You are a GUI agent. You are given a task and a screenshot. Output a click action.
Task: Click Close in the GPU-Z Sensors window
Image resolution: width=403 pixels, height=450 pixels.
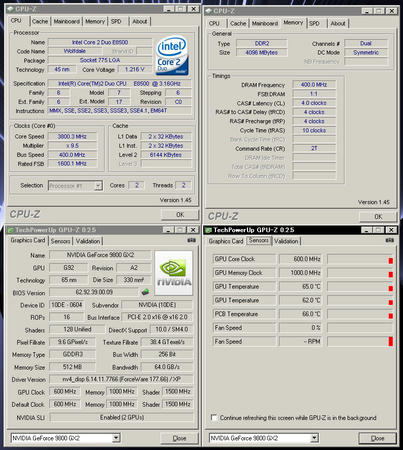[x=377, y=438]
